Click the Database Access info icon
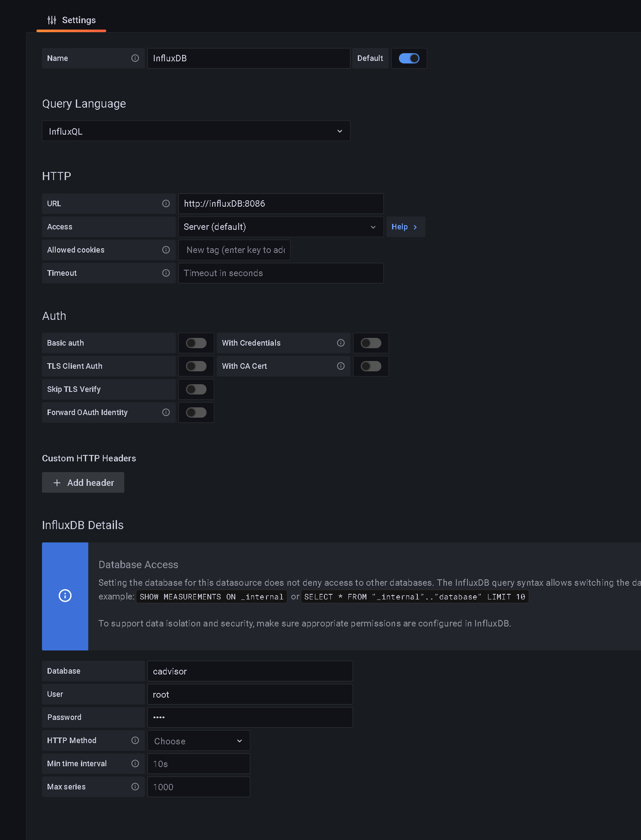 pos(65,596)
